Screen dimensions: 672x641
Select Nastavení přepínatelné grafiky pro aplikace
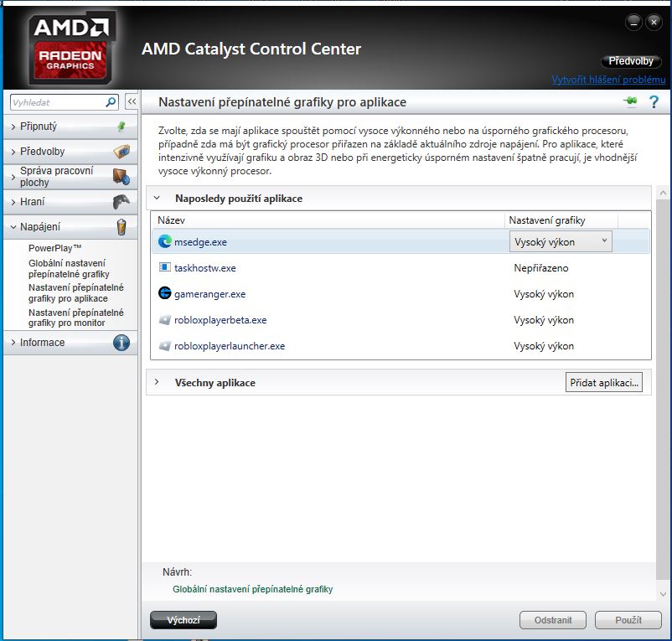click(x=76, y=293)
